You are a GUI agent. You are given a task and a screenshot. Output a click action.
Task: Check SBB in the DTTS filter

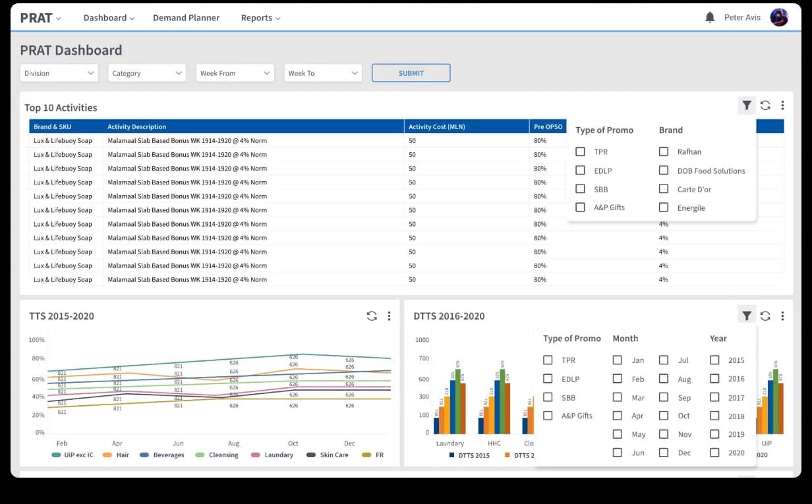point(548,397)
